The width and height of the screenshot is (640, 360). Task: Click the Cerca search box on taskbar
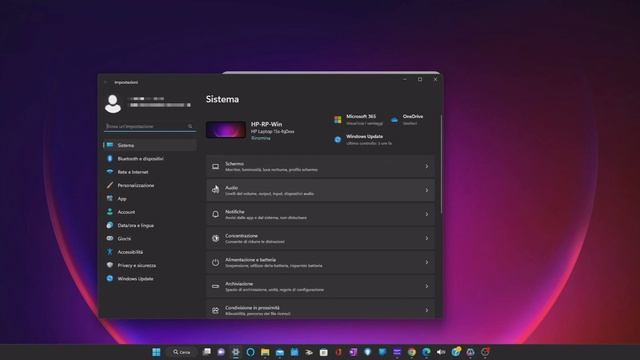[x=182, y=352]
